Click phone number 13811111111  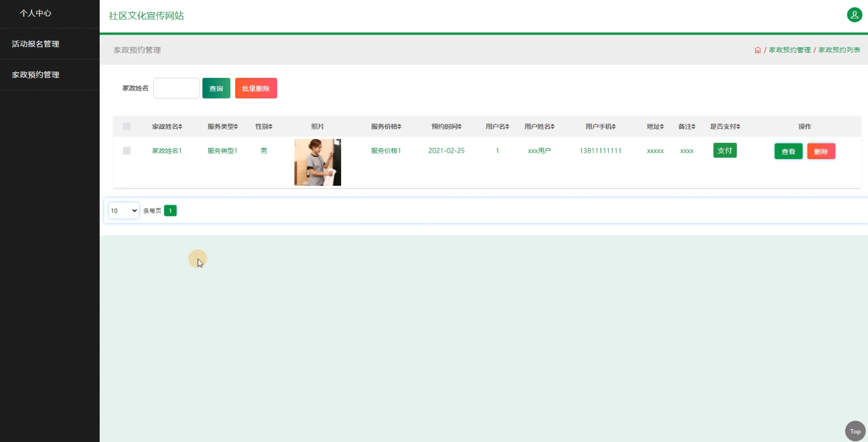click(x=600, y=151)
